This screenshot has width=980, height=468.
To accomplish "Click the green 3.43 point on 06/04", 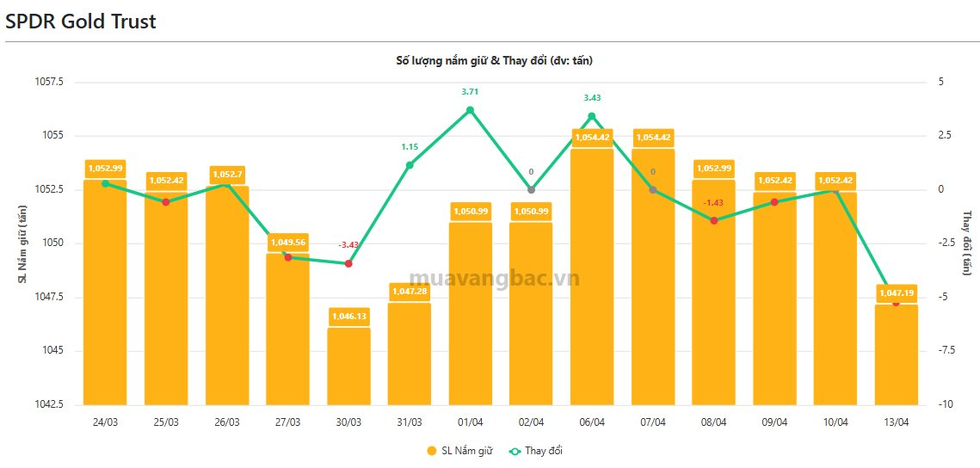I will coord(592,116).
